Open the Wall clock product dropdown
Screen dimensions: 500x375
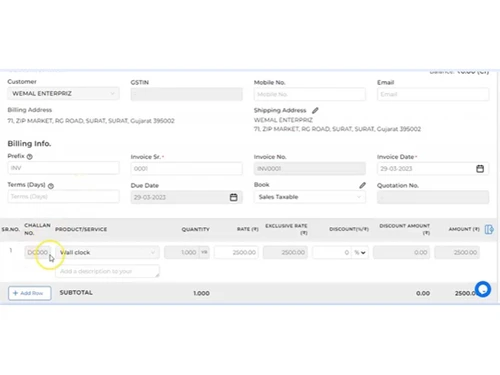107,253
